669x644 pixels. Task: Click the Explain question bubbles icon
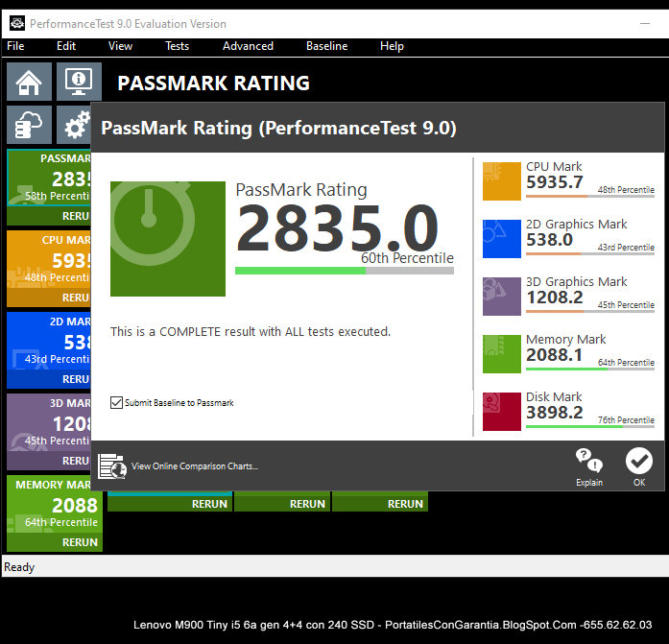[x=589, y=461]
